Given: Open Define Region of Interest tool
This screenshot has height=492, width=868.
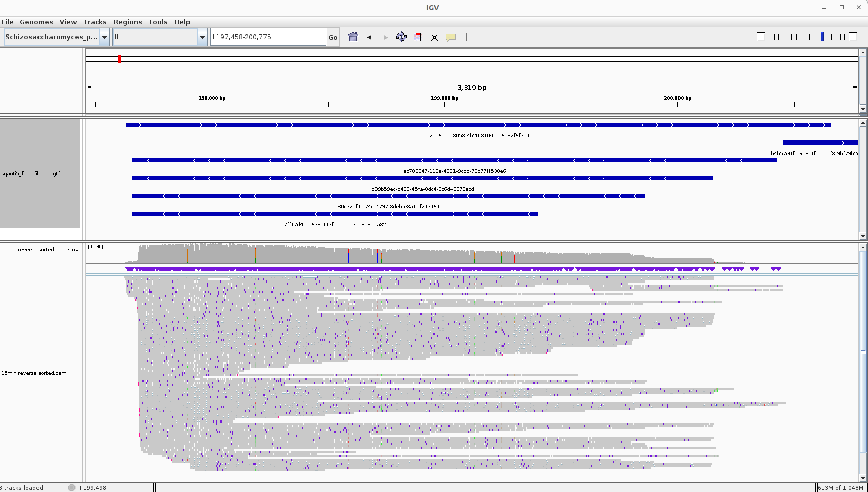Looking at the screenshot, I should pyautogui.click(x=418, y=37).
